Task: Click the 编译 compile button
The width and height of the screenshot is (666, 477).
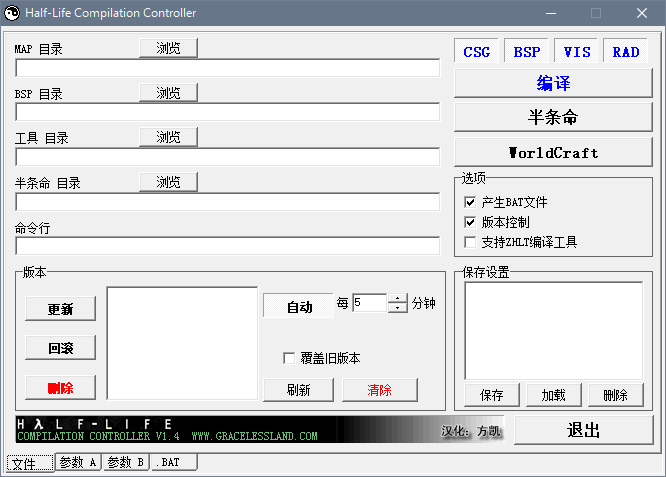Action: pyautogui.click(x=553, y=83)
